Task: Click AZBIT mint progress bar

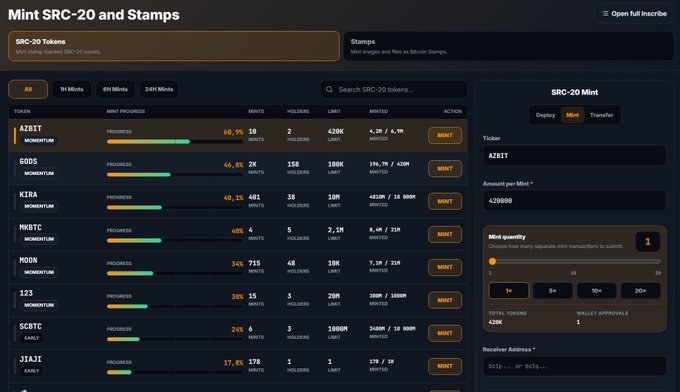Action: pos(175,141)
